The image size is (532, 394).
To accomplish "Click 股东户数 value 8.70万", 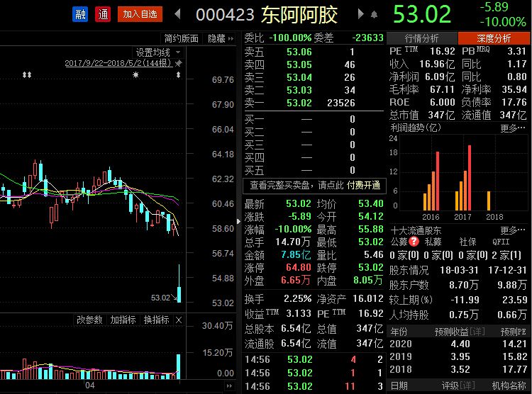I will click(464, 285).
